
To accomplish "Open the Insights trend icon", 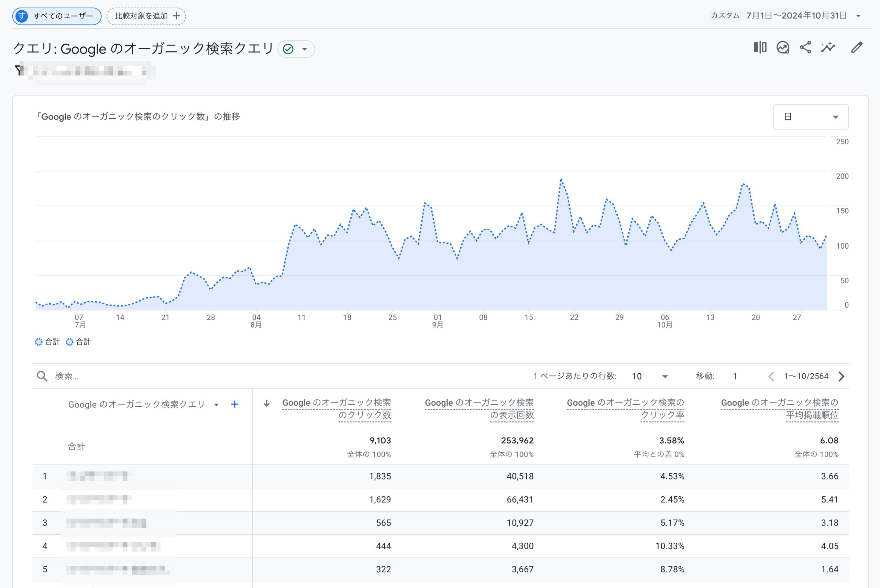I will point(782,48).
